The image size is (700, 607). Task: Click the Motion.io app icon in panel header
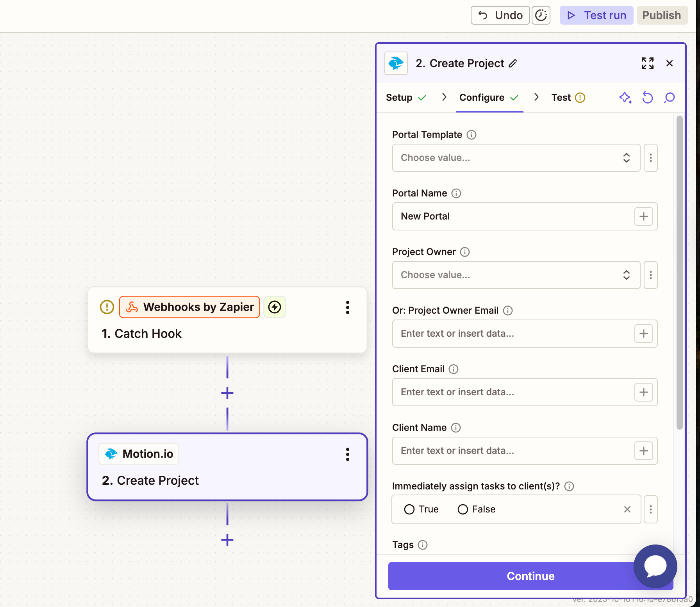pos(396,63)
